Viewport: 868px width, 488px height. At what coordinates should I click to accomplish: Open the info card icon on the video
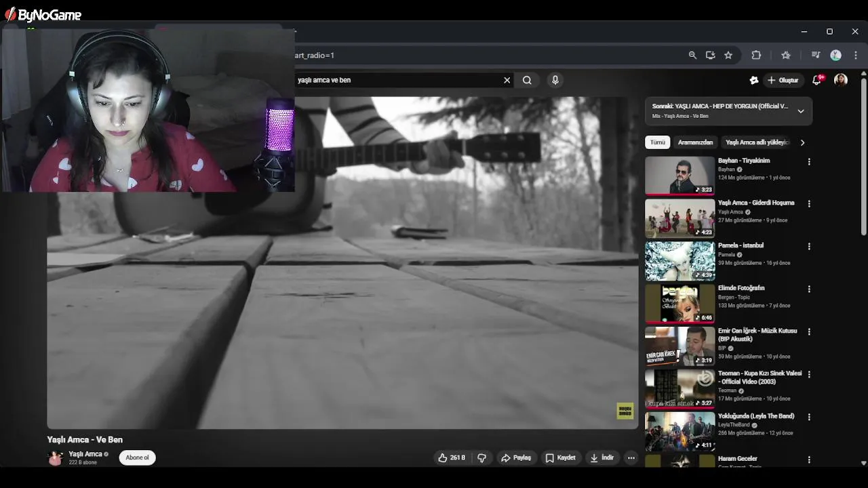tap(625, 411)
